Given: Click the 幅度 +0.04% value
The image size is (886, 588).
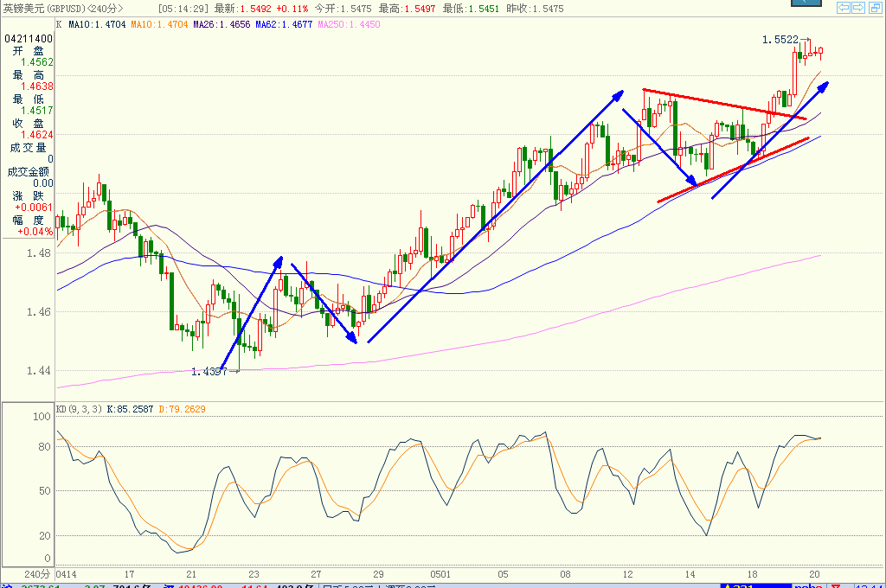Looking at the screenshot, I should pyautogui.click(x=35, y=232).
